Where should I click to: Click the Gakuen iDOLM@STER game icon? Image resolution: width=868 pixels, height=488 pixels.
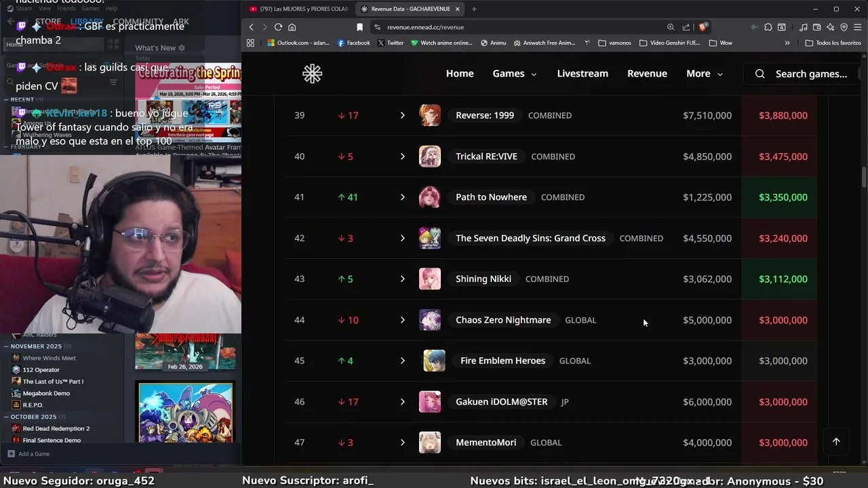430,401
